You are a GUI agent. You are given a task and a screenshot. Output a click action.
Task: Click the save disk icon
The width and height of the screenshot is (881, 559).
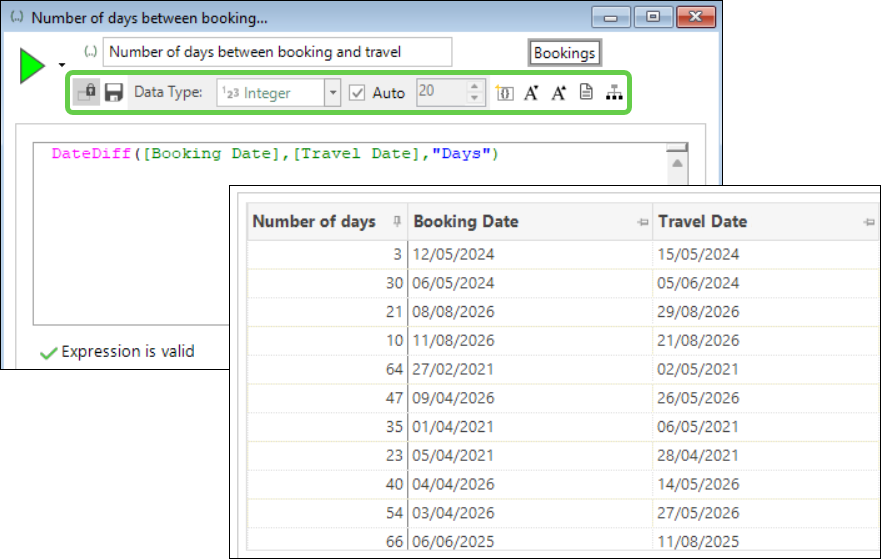(x=114, y=93)
